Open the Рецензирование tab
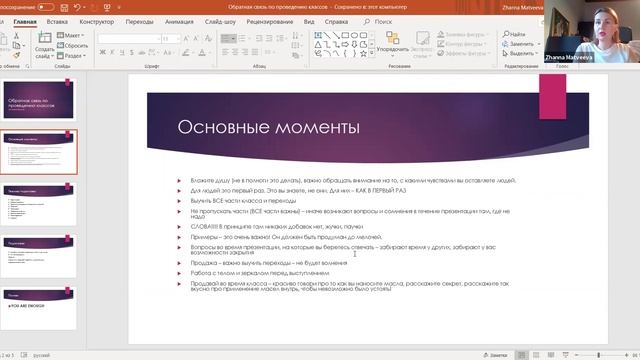The height and width of the screenshot is (360, 640). tap(270, 22)
